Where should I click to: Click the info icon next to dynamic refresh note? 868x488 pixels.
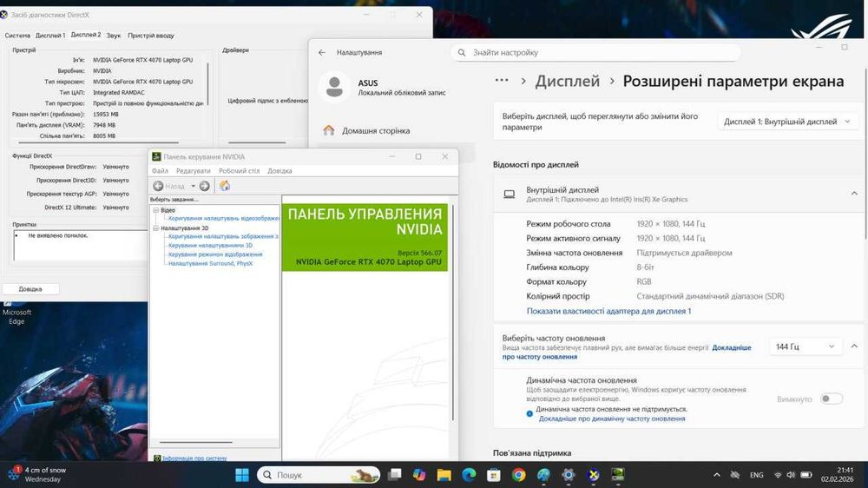point(529,413)
